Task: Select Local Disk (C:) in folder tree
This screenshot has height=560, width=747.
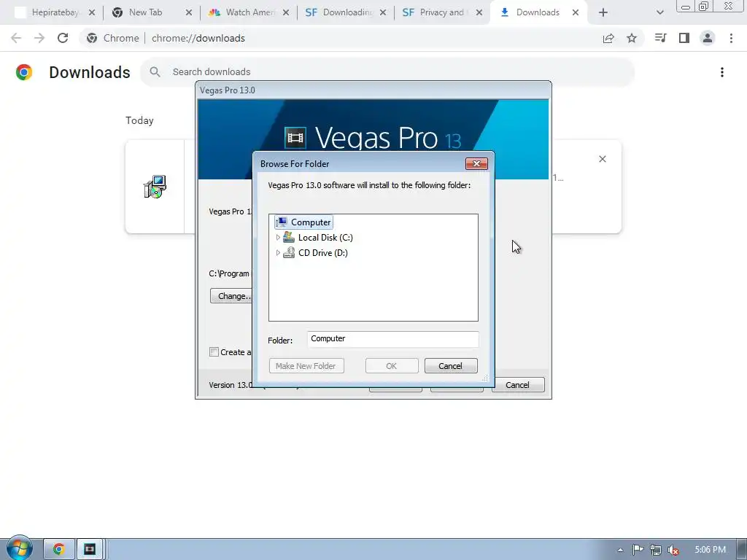Action: click(325, 237)
